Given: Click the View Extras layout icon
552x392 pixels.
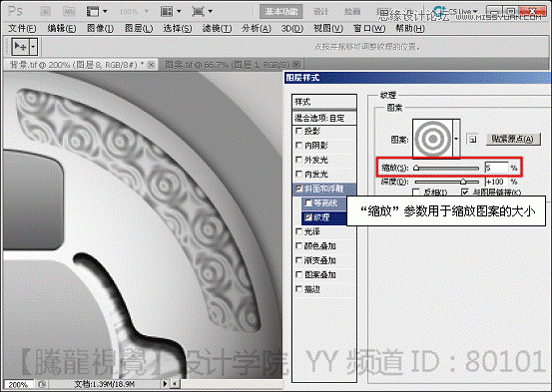Looking at the screenshot, I should (93, 12).
